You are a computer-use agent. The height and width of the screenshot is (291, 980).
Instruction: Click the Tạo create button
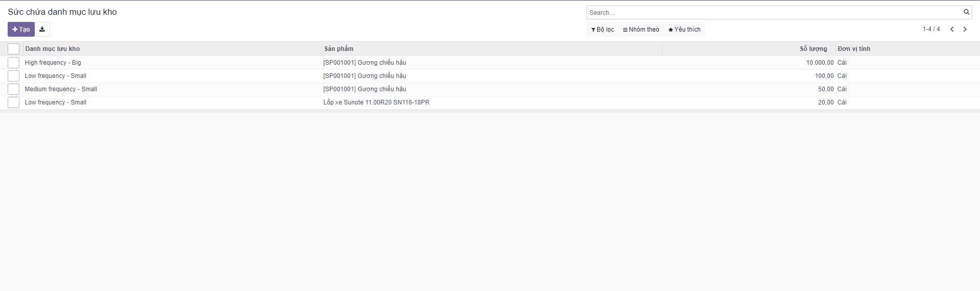21,30
